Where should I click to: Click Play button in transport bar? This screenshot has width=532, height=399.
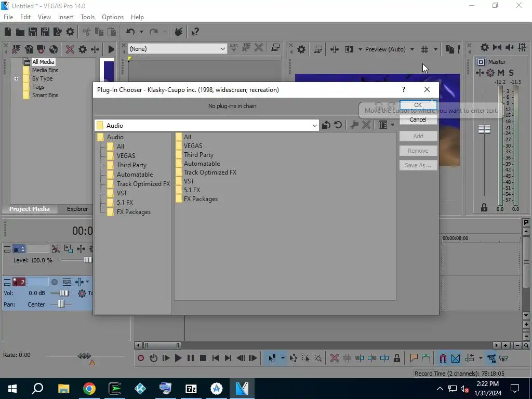coord(178,358)
